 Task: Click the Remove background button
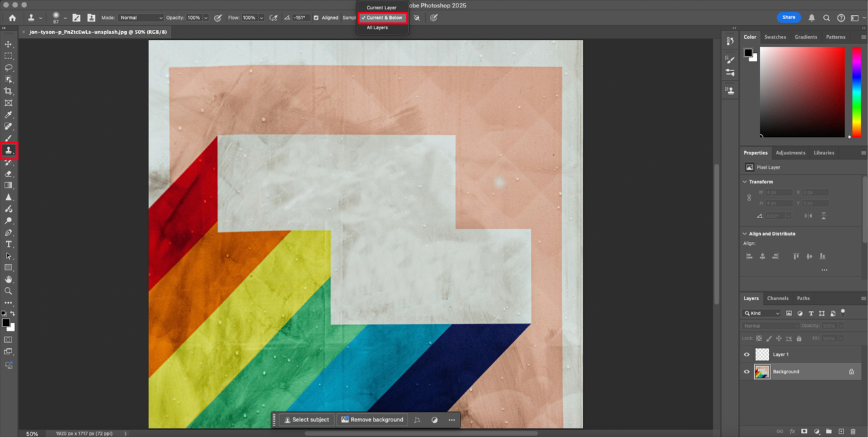point(372,420)
